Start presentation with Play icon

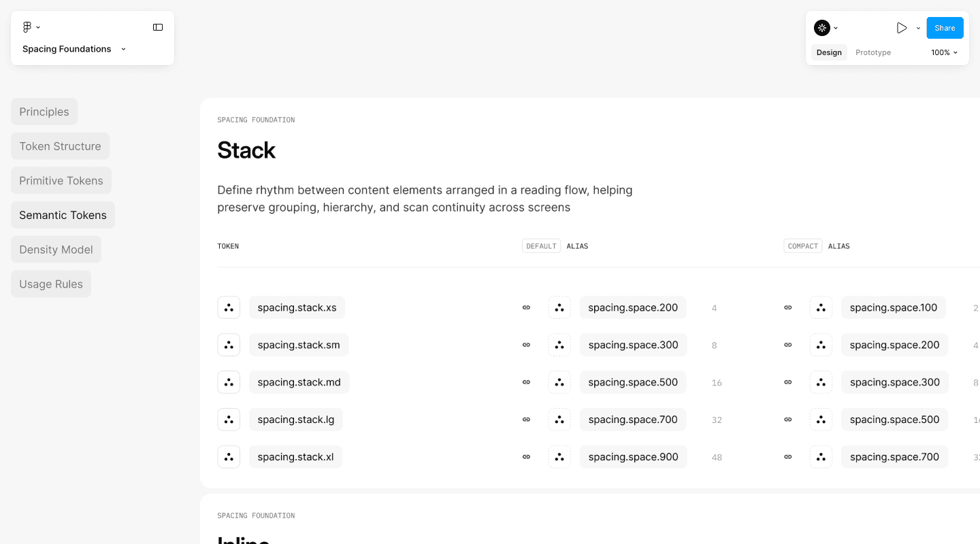tap(902, 28)
